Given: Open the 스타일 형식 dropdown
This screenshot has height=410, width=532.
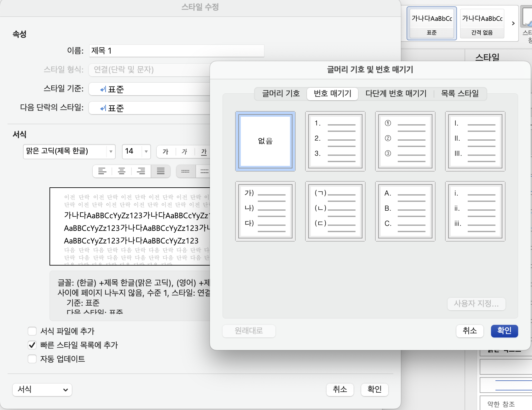Looking at the screenshot, I should (x=149, y=70).
